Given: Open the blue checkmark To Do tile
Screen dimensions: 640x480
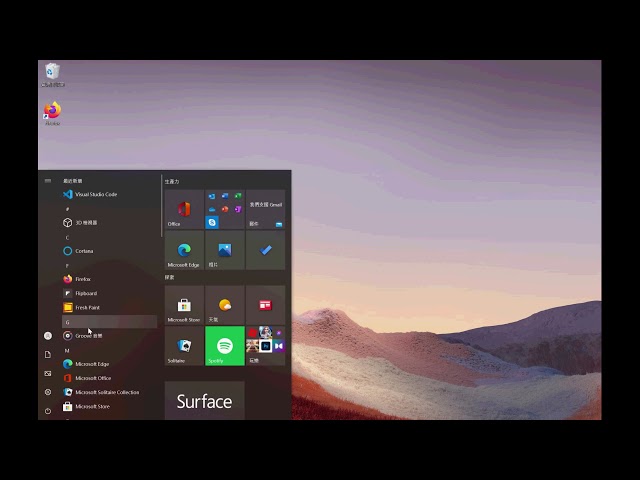Looking at the screenshot, I should tap(265, 250).
